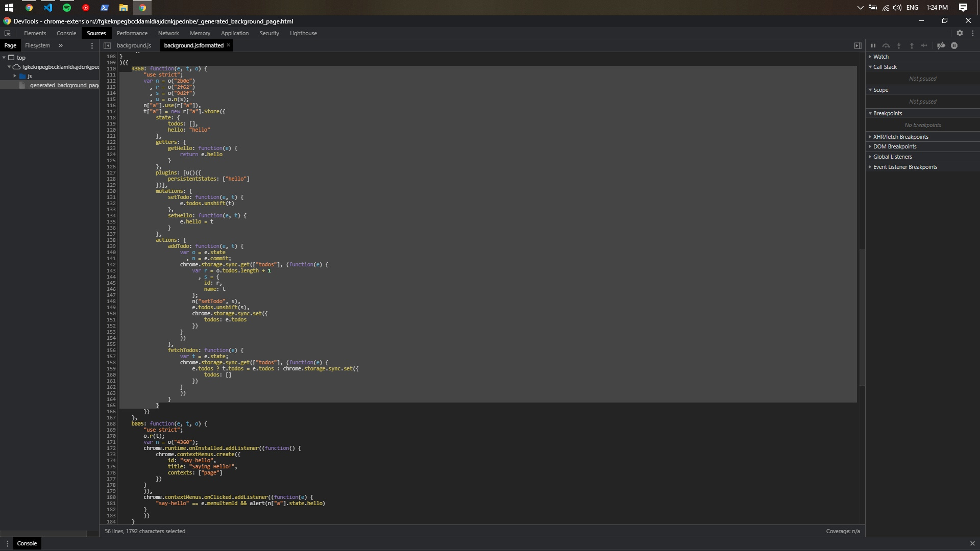Screen dimensions: 980x551
Task: Open DevTools customize menu dots
Action: pyautogui.click(x=973, y=33)
